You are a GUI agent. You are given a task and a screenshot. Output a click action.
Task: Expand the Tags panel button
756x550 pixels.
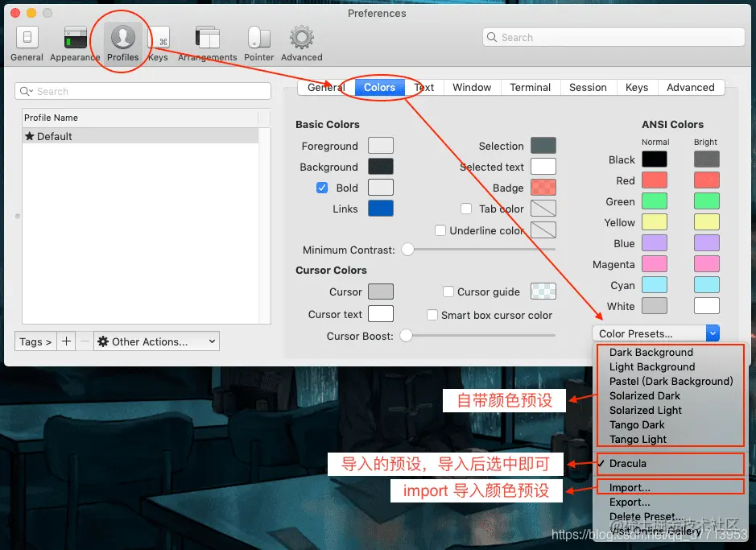click(35, 341)
